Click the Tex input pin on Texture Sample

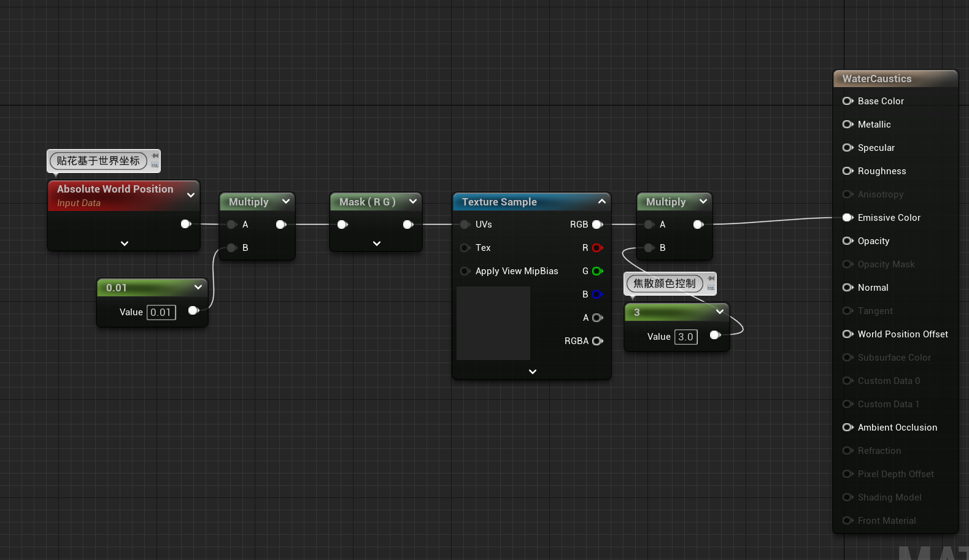465,248
